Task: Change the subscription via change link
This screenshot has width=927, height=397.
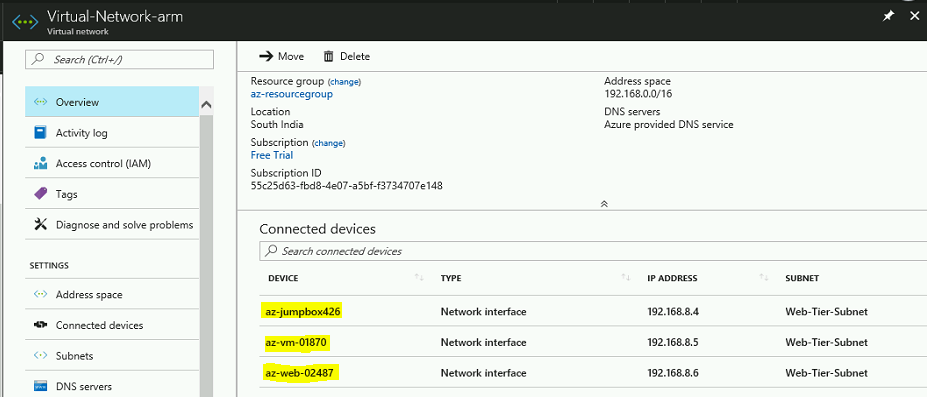Action: tap(329, 143)
